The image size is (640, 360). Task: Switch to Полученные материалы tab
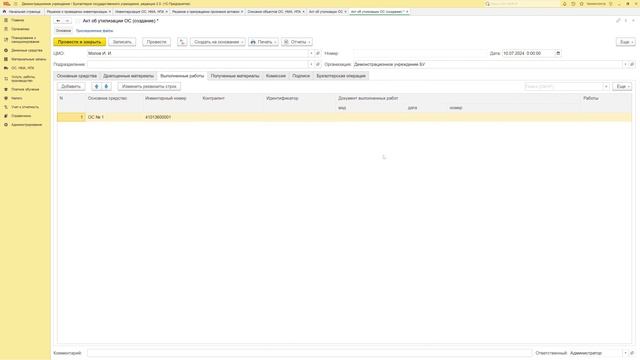[x=235, y=76]
